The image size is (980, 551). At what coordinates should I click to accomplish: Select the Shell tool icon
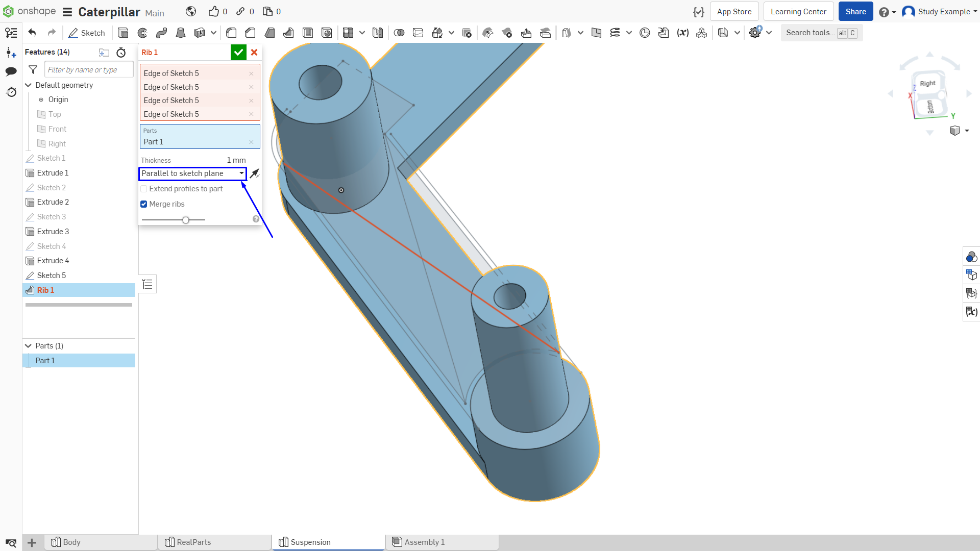click(x=308, y=33)
